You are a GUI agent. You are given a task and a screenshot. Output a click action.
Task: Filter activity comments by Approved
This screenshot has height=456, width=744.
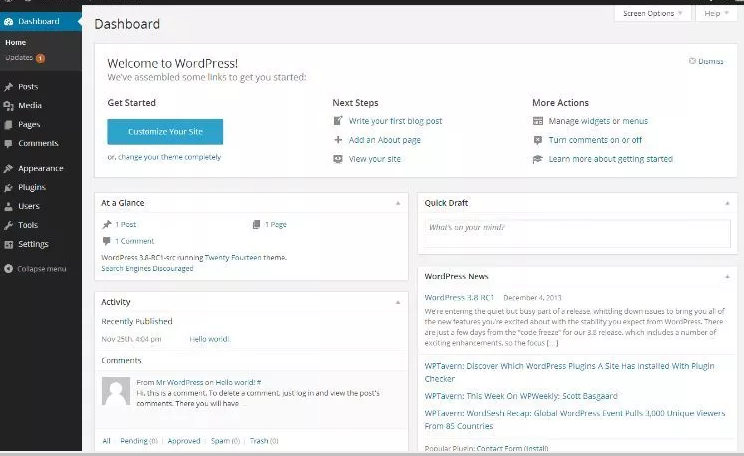[x=184, y=441]
